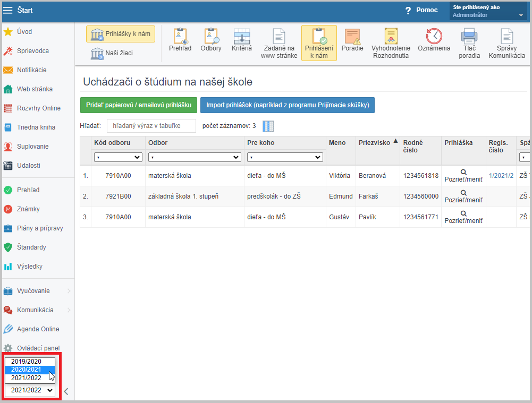The image size is (532, 403).
Task: Open Notifikácie envelope icon
Action: [8, 70]
